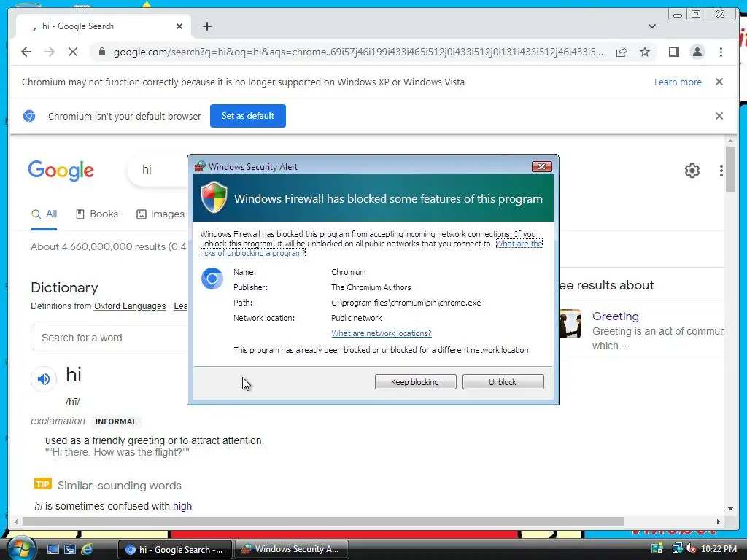Click the forward navigation arrow
The height and width of the screenshot is (560, 747).
pyautogui.click(x=50, y=52)
